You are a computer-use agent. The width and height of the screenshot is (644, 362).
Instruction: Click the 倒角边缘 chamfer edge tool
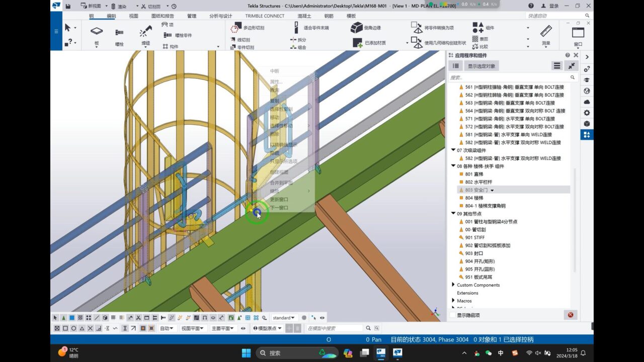[366, 28]
